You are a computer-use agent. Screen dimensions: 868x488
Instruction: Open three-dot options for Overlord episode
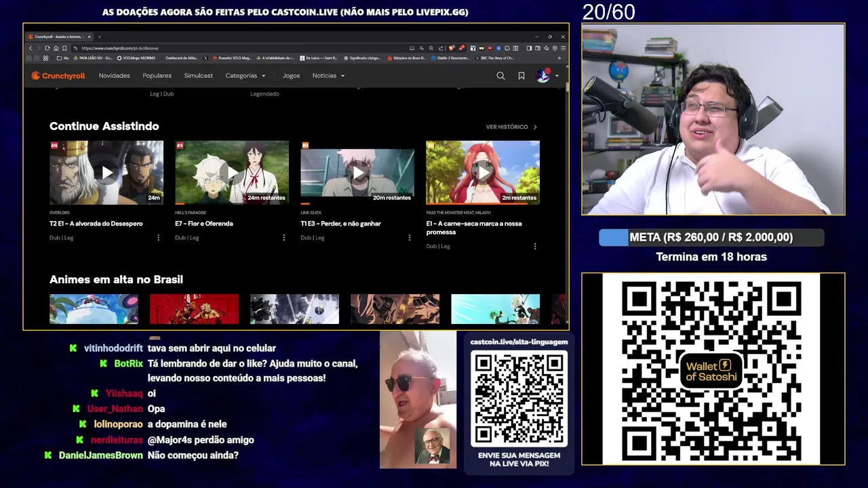pos(159,238)
